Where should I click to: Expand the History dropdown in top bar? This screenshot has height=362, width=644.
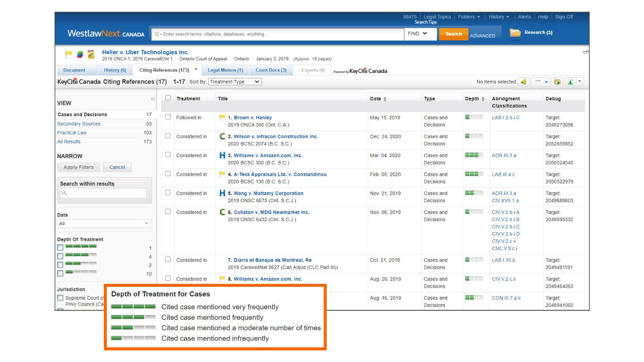(499, 17)
